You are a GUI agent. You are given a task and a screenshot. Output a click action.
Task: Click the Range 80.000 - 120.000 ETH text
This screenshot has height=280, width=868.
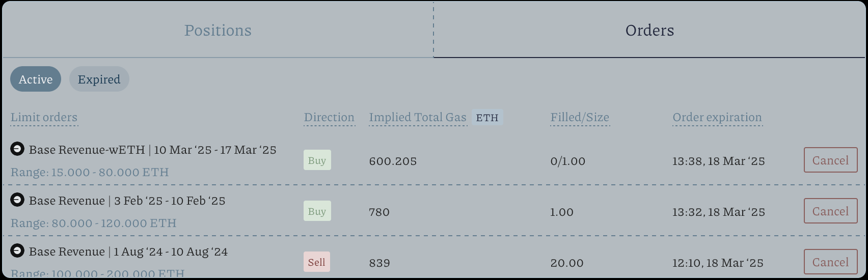click(x=94, y=223)
